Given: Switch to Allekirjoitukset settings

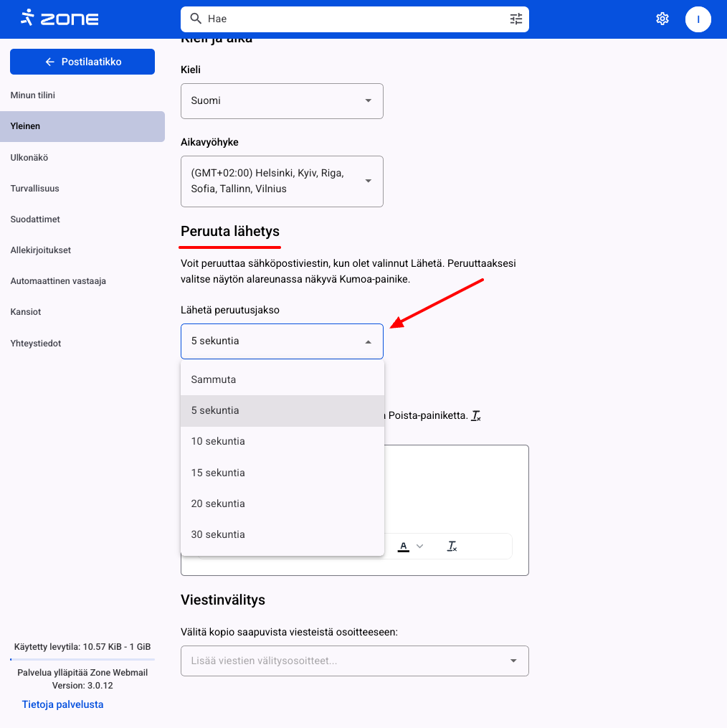Looking at the screenshot, I should point(40,250).
